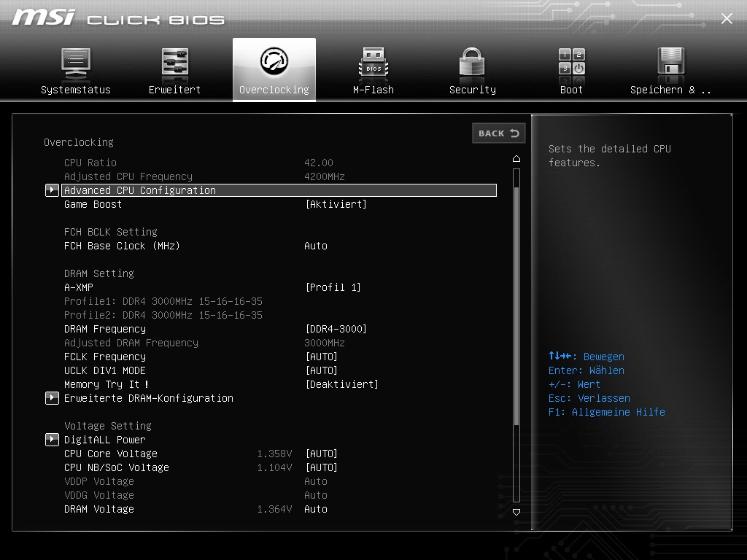Click the CPU Ratio 42.00 value
The height and width of the screenshot is (560, 747).
[x=319, y=163]
